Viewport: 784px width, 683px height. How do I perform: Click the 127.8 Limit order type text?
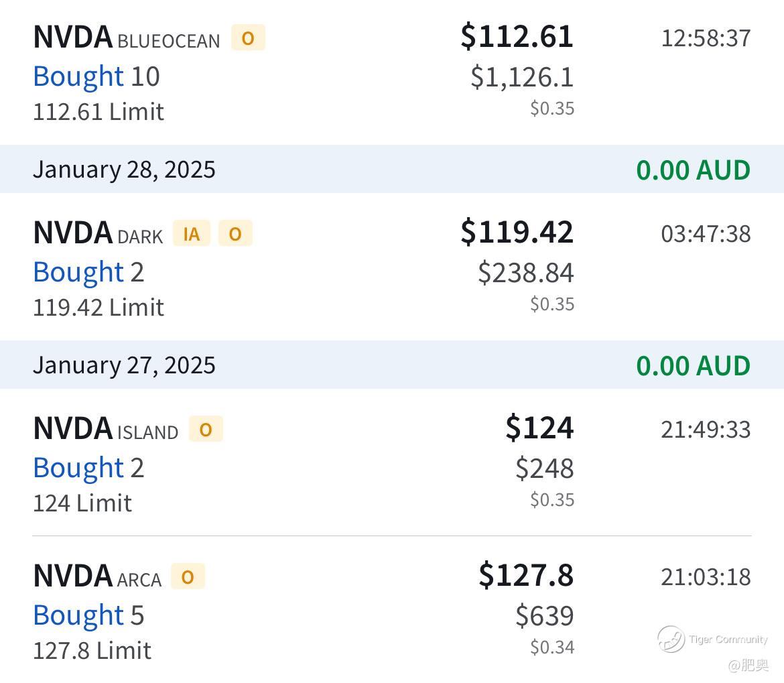92,651
